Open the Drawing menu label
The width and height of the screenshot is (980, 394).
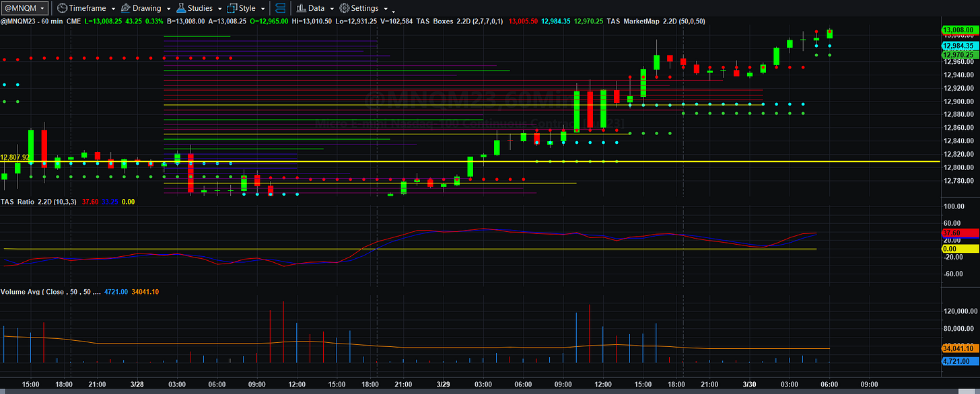(x=147, y=8)
